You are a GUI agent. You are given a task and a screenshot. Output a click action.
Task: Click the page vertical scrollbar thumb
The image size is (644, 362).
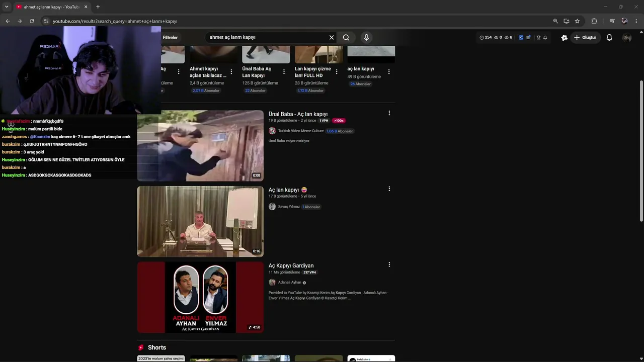pos(641,151)
